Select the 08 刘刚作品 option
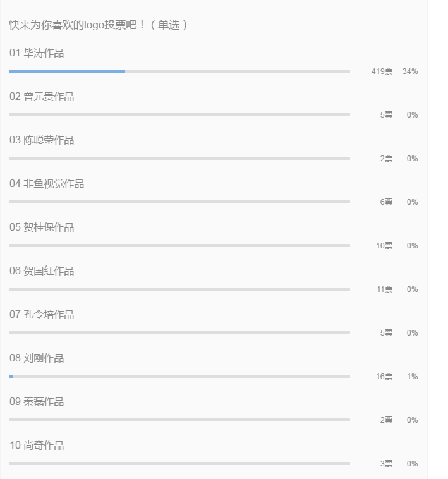Viewport: 448px width, 479px height. click(x=37, y=358)
